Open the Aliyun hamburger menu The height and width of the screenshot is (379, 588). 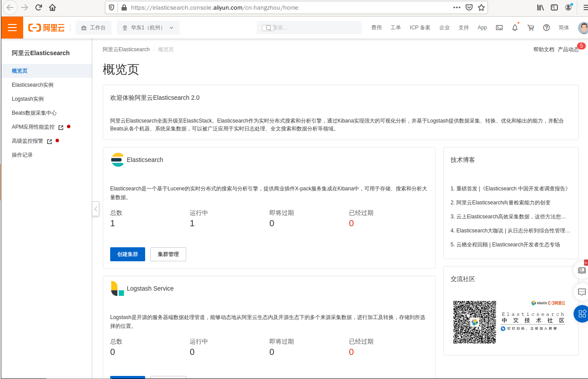pos(12,28)
